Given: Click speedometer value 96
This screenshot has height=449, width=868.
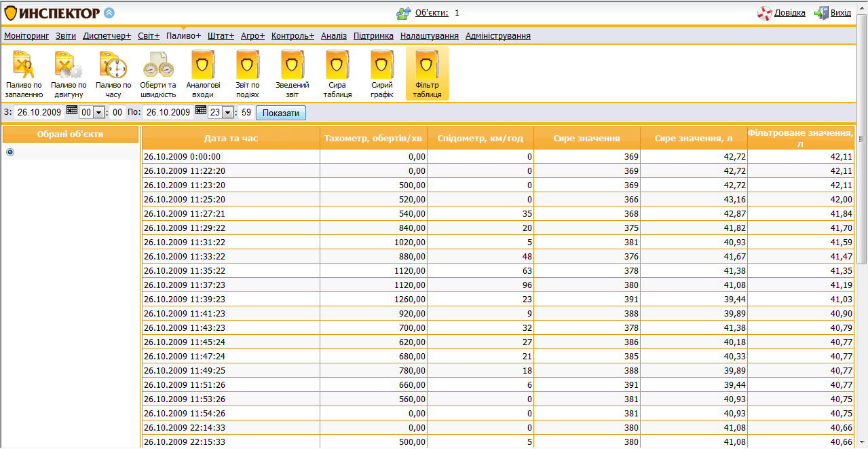Looking at the screenshot, I should pos(526,285).
